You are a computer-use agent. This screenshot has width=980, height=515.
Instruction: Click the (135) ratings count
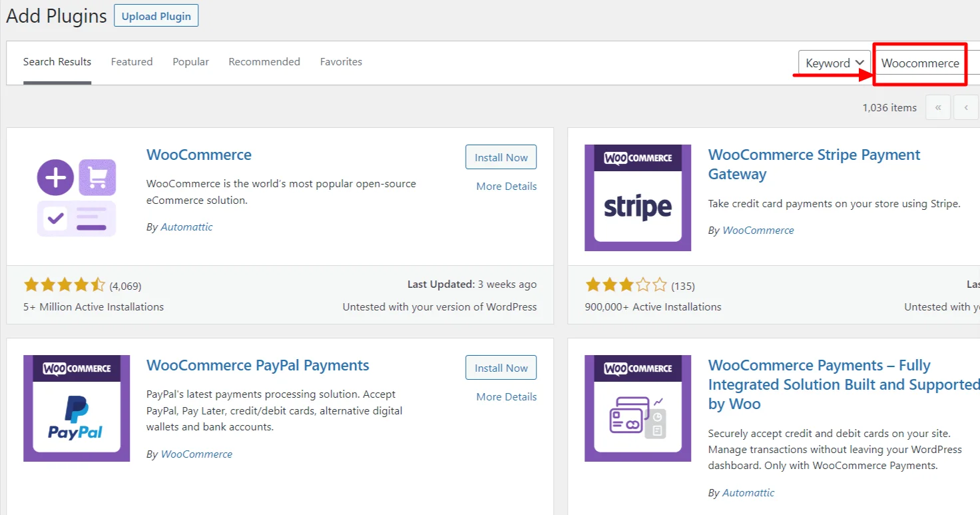683,286
